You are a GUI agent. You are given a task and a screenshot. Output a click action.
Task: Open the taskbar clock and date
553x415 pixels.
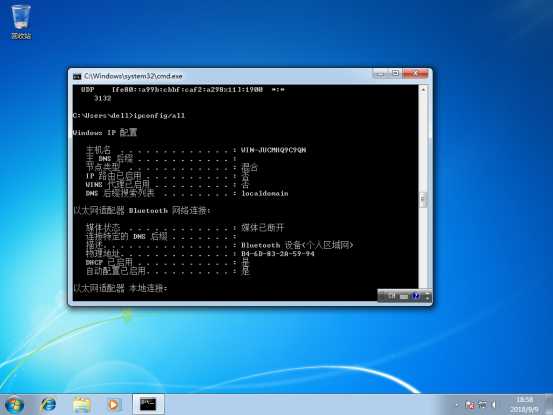pyautogui.click(x=524, y=404)
